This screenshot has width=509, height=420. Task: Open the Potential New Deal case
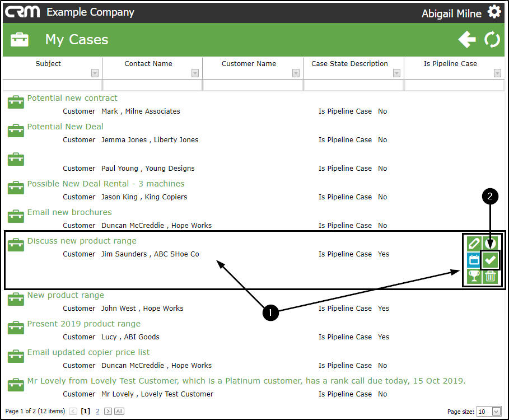pos(66,127)
